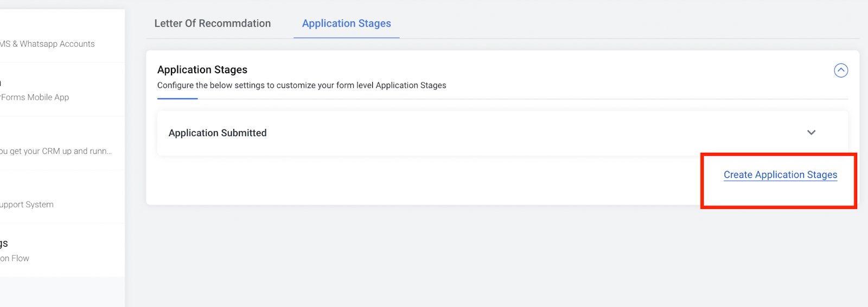This screenshot has width=868, height=307.
Task: Click the Application Stages card heading
Action: pyautogui.click(x=202, y=69)
